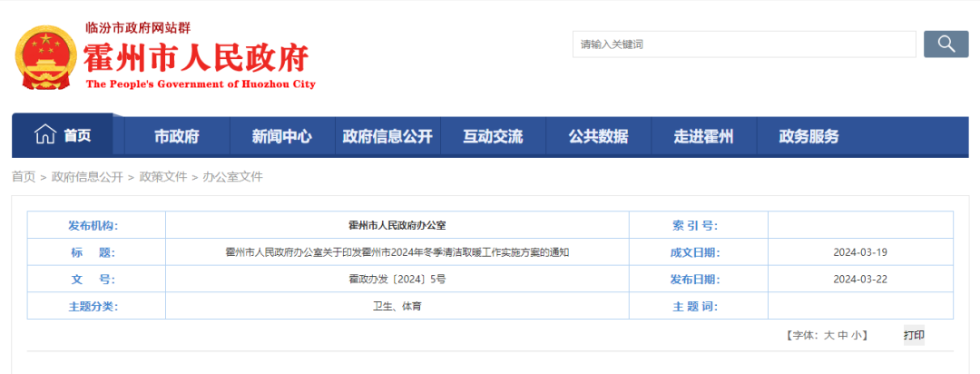This screenshot has height=374, width=980.
Task: Set font size to 中
Action: click(843, 335)
